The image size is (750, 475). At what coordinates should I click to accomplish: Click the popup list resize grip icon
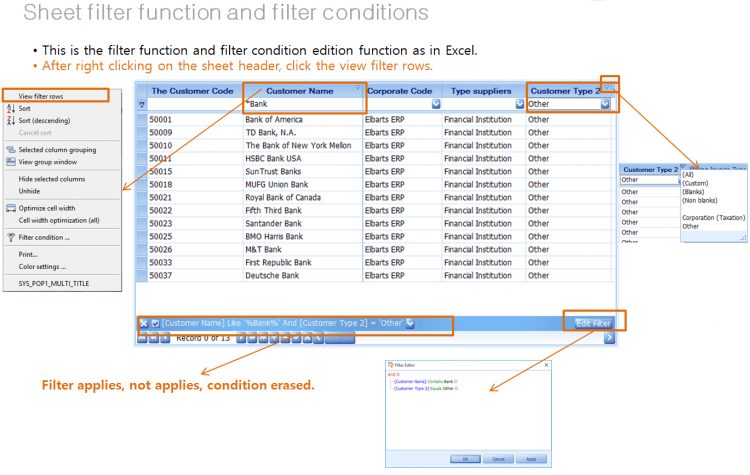742,237
